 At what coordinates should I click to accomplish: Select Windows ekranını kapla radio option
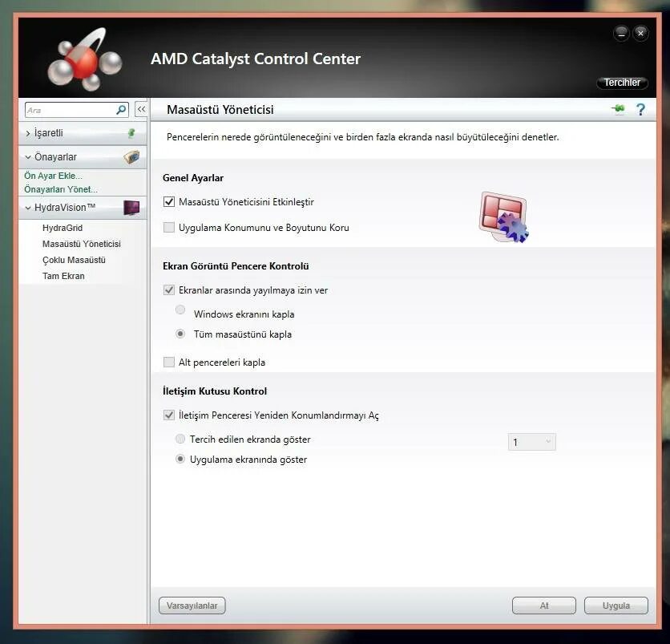click(x=180, y=310)
